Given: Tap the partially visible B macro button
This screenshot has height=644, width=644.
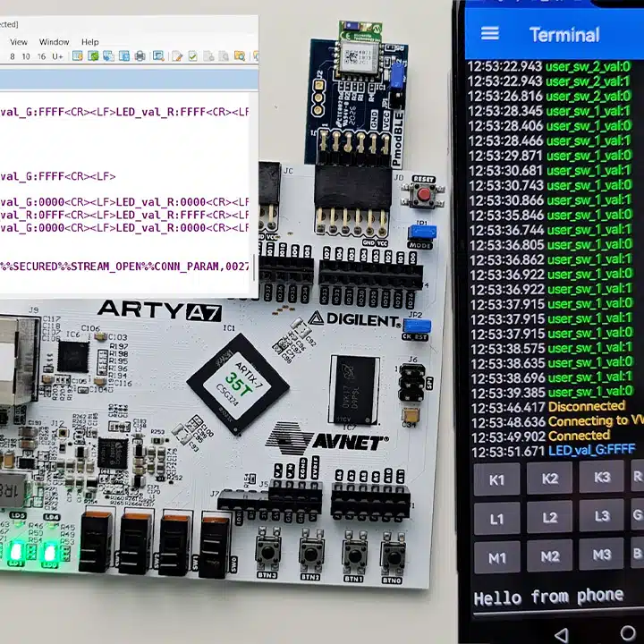Looking at the screenshot, I should pos(638,554).
